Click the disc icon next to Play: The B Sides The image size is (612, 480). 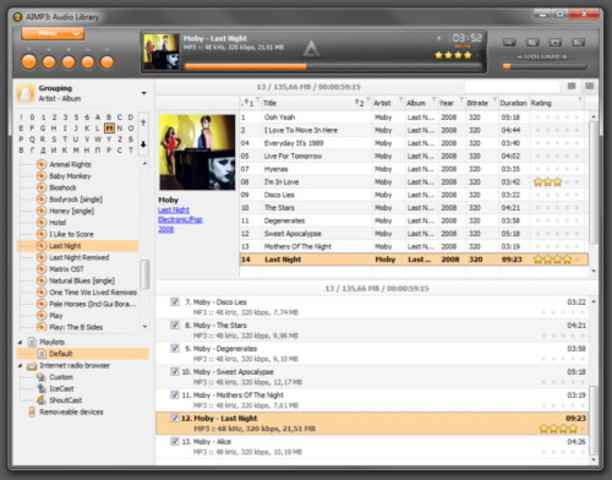pyautogui.click(x=41, y=327)
